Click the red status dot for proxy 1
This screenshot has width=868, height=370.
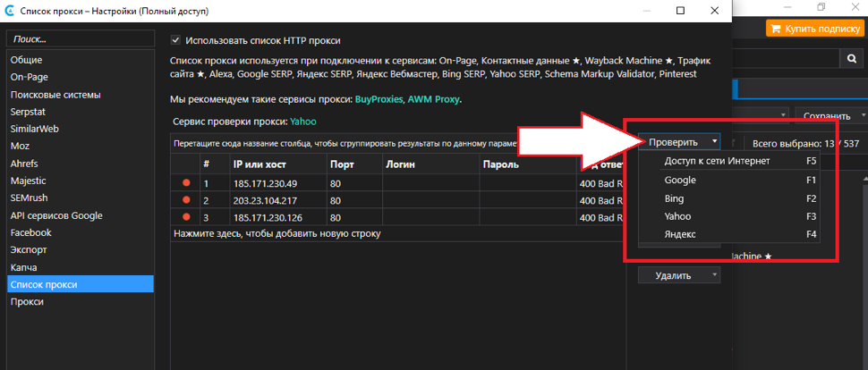(186, 183)
